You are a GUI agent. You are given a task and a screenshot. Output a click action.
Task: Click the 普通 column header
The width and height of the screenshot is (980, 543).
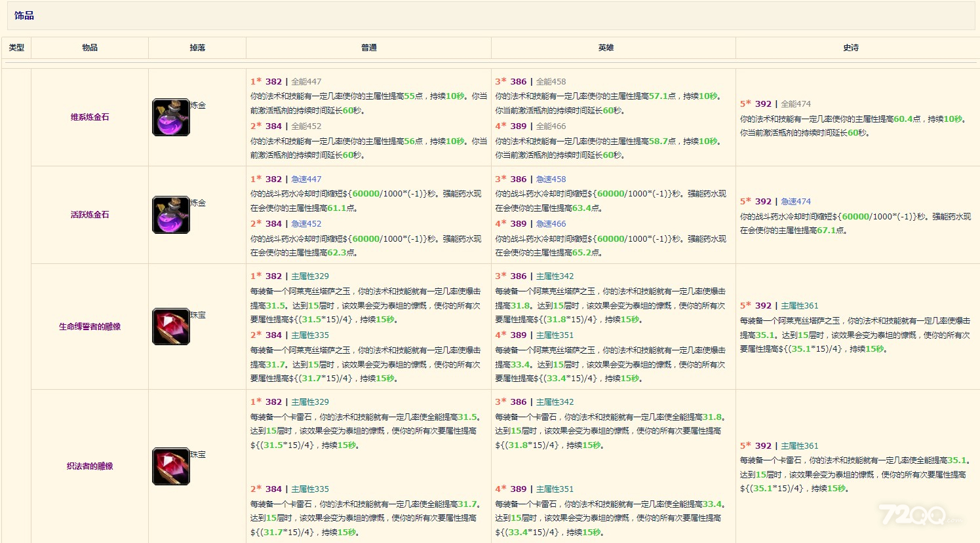coord(368,48)
